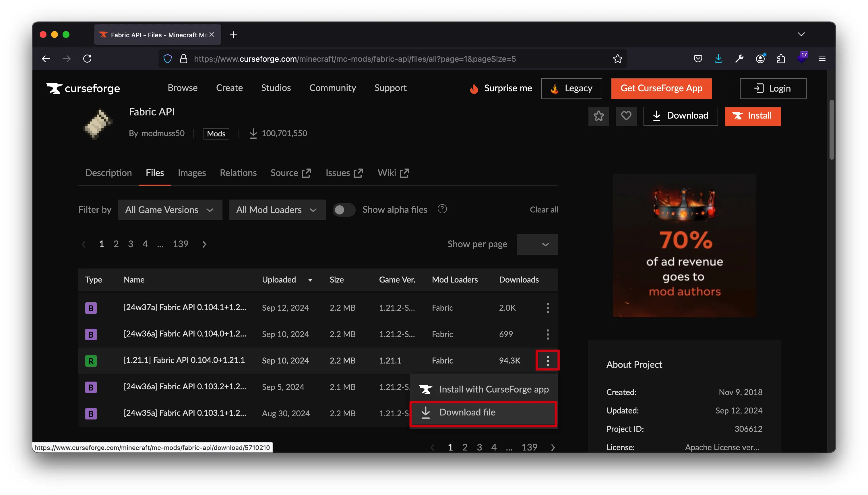Click the page vertical scrollbar

click(x=831, y=129)
